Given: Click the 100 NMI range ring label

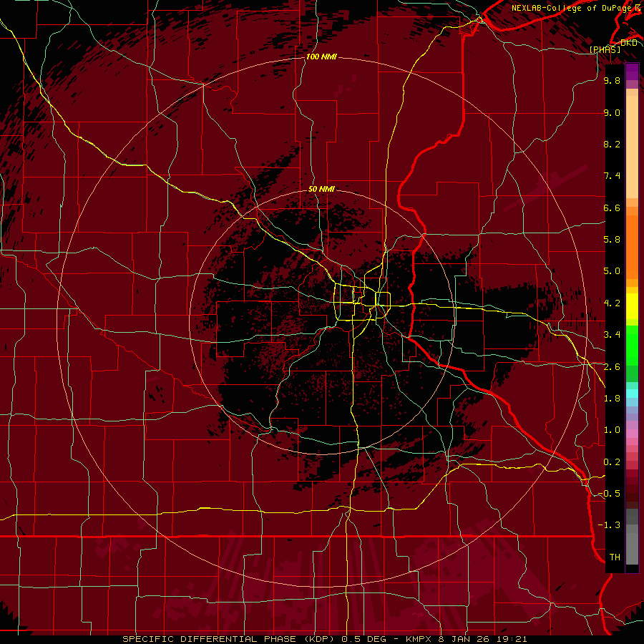Looking at the screenshot, I should point(321,57).
